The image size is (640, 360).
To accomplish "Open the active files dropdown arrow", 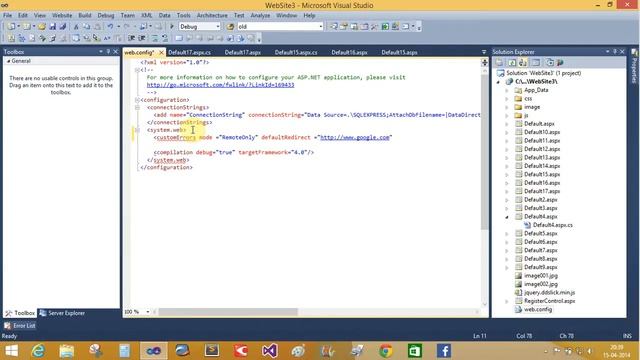I will click(484, 52).
